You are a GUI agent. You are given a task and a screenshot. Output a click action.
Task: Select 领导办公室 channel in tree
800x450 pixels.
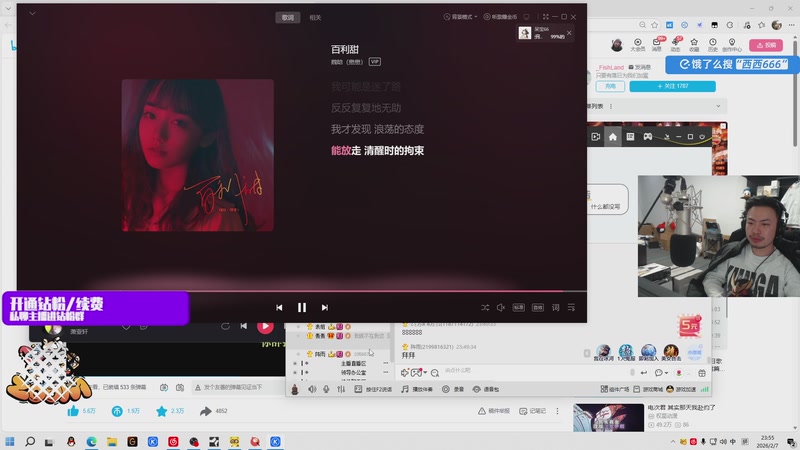point(353,372)
